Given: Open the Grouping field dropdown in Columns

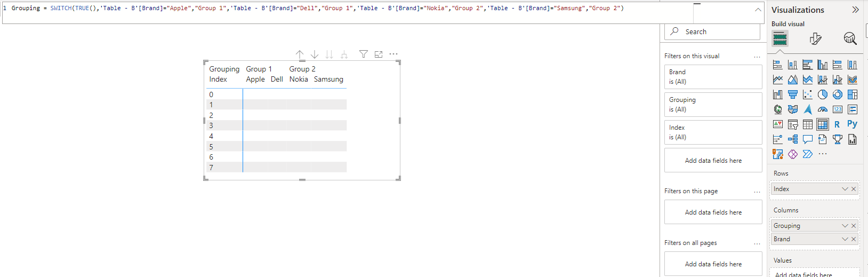Looking at the screenshot, I should 845,226.
